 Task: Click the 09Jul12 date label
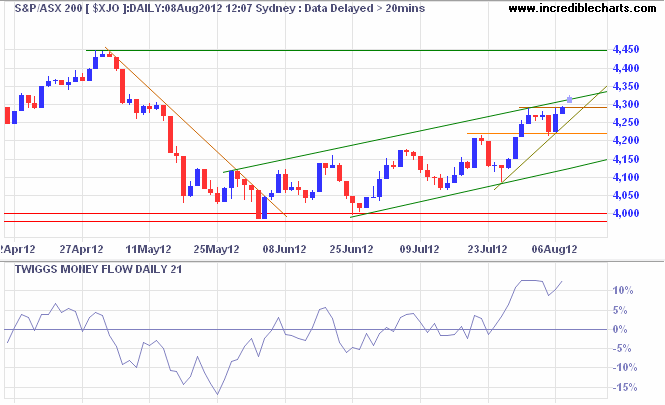419,249
